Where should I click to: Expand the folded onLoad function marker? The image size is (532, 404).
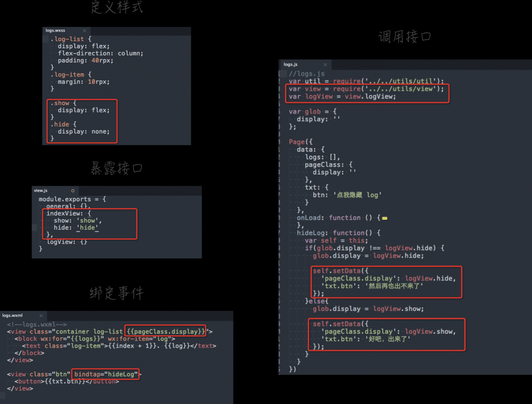(x=384, y=218)
